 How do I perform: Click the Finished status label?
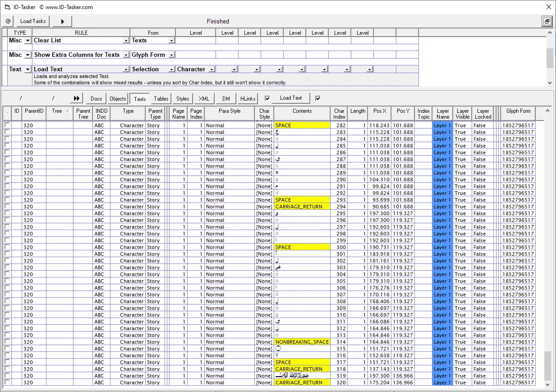(218, 21)
